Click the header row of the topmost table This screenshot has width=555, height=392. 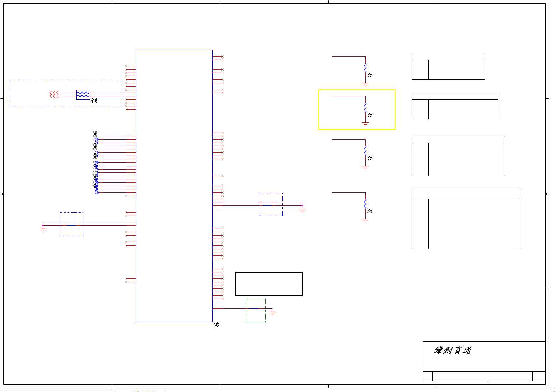pos(448,56)
